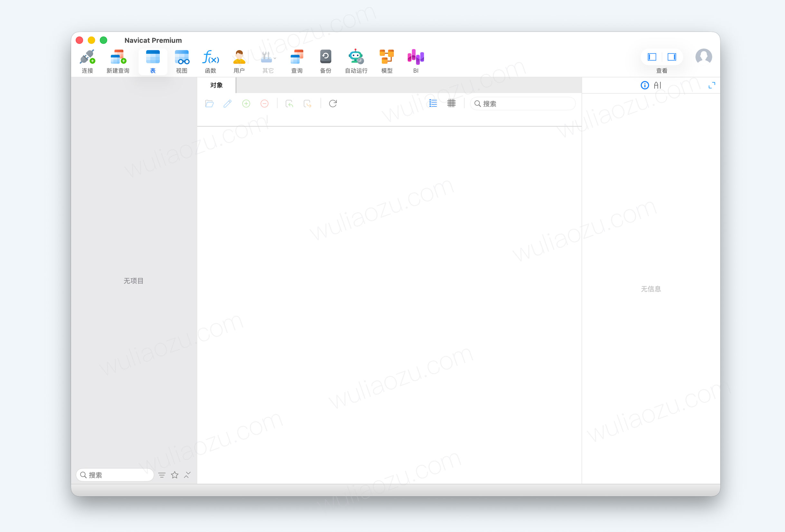Open the Model (模型) section
The image size is (785, 532).
[387, 57]
